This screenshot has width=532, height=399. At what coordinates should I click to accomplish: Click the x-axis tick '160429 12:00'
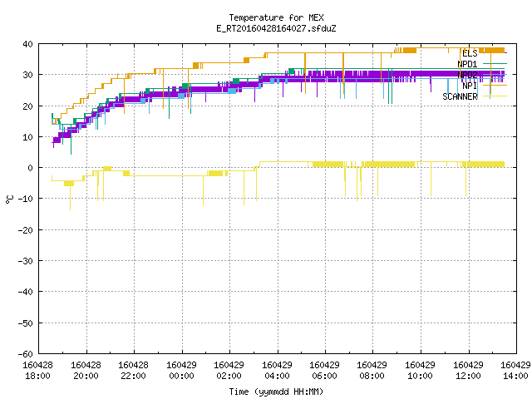pos(469,371)
